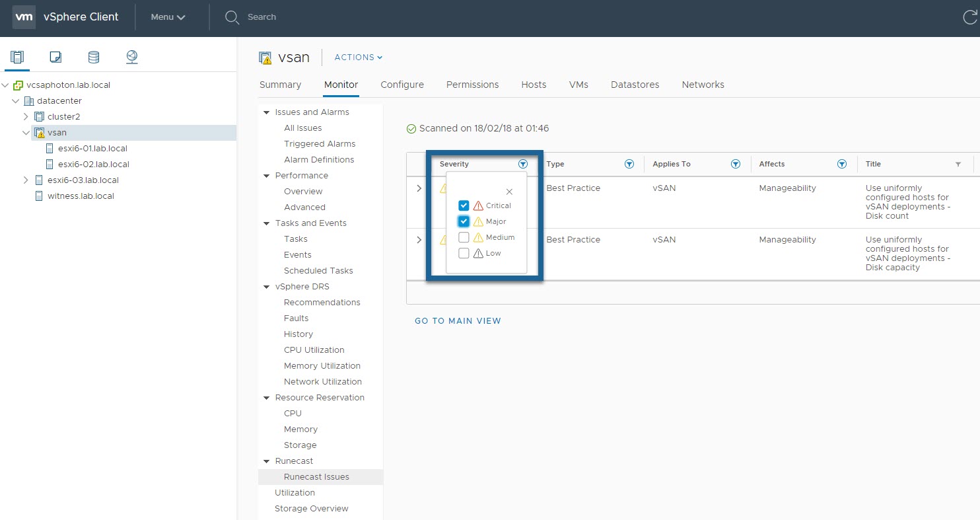Open Networking inventory view icon
The height and width of the screenshot is (520, 980).
132,57
